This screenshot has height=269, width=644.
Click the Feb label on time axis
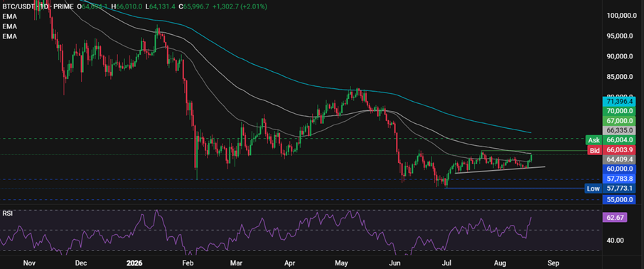(187, 263)
